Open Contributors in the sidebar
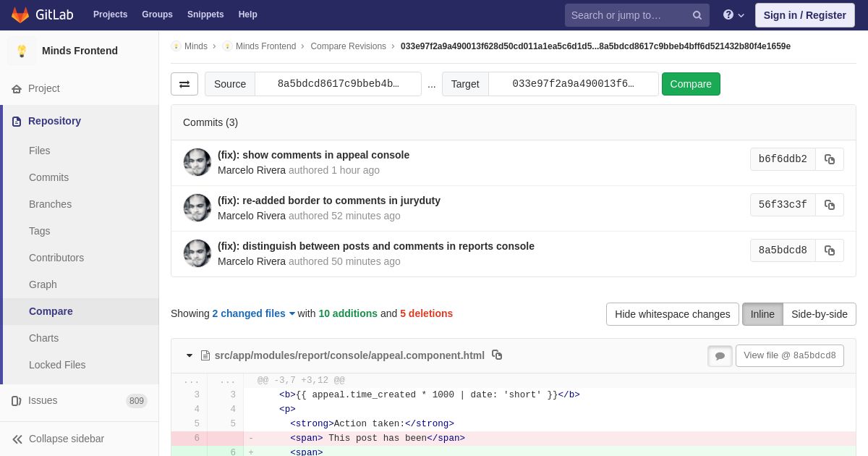The height and width of the screenshot is (456, 868). 56,258
